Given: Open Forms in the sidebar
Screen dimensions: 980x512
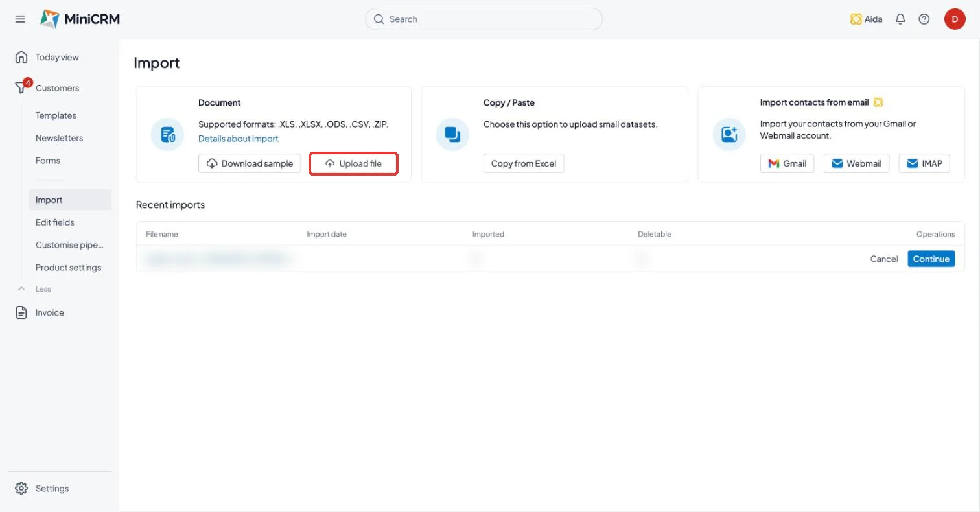Looking at the screenshot, I should point(48,161).
